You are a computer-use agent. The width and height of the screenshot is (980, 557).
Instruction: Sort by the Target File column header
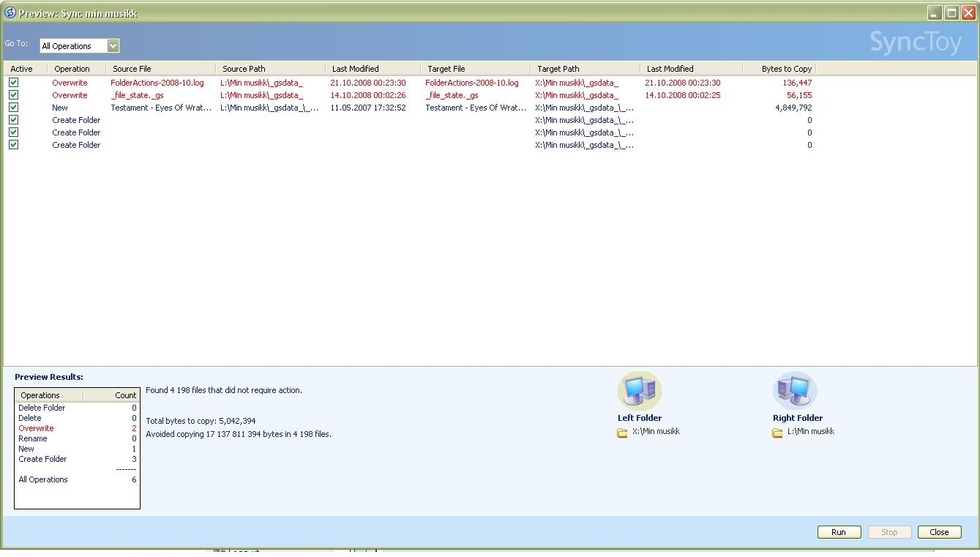tap(476, 69)
